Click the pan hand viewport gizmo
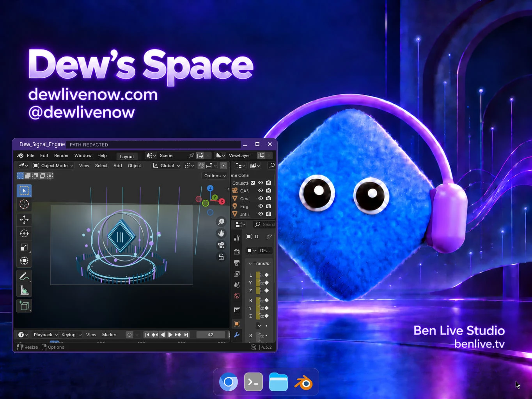532x399 pixels. tap(221, 233)
